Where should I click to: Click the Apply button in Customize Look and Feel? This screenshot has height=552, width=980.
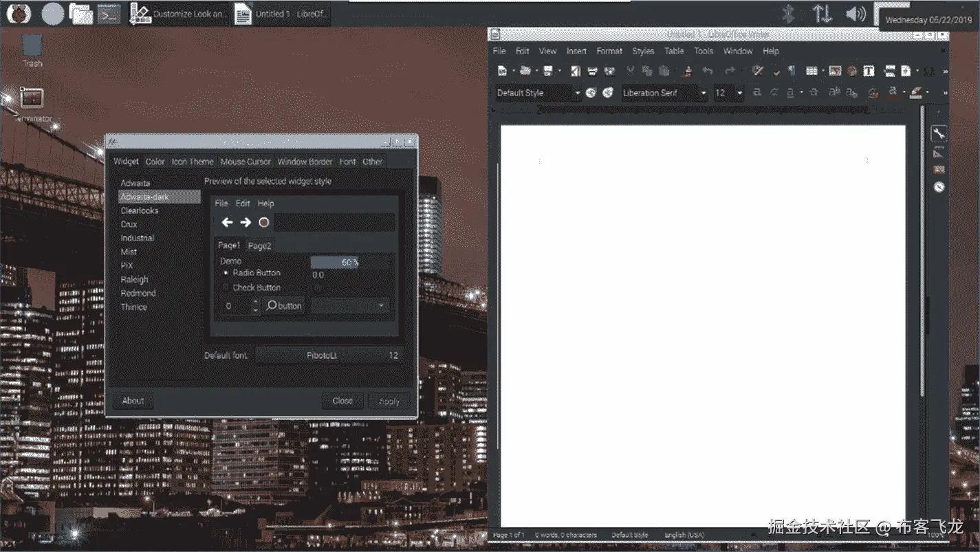[x=389, y=401]
